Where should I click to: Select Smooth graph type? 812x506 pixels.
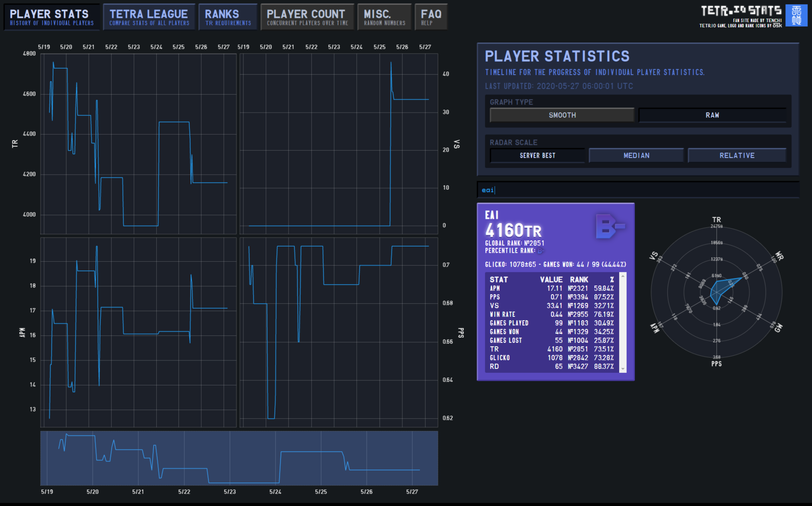point(562,115)
